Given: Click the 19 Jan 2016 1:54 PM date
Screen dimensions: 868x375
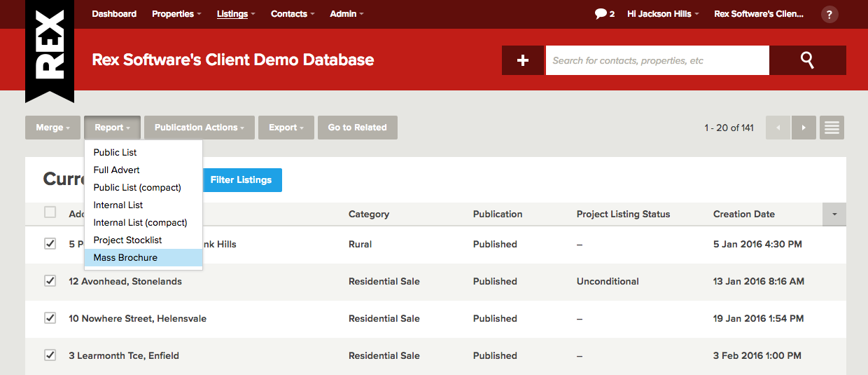Looking at the screenshot, I should tap(758, 318).
